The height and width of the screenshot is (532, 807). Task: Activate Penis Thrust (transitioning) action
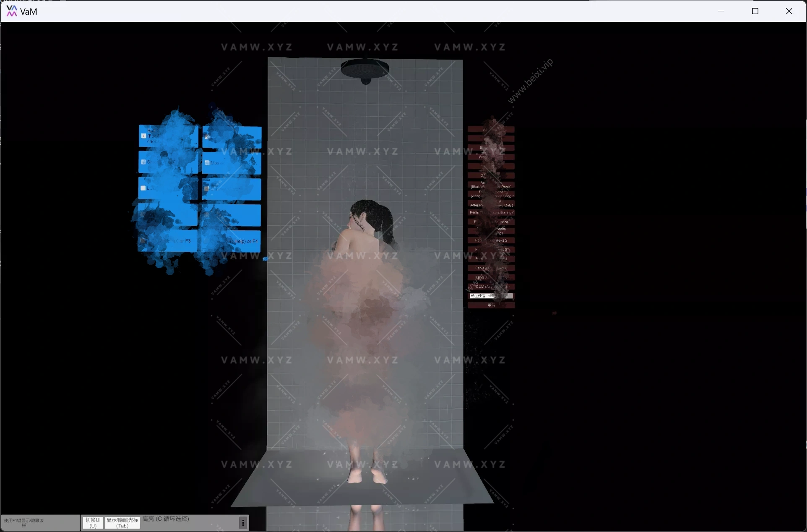point(491,213)
